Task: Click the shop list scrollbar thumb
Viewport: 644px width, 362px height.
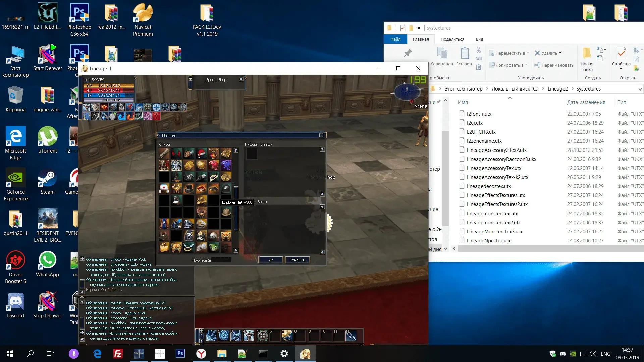Action: point(236,208)
